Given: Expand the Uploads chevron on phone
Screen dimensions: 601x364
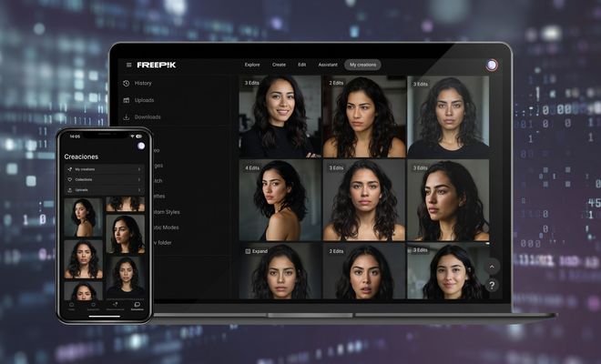Looking at the screenshot, I should (139, 189).
